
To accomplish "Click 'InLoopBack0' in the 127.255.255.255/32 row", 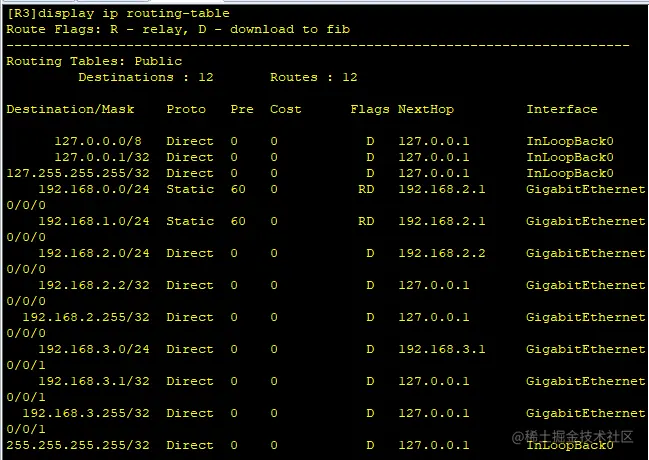I will 570,173.
